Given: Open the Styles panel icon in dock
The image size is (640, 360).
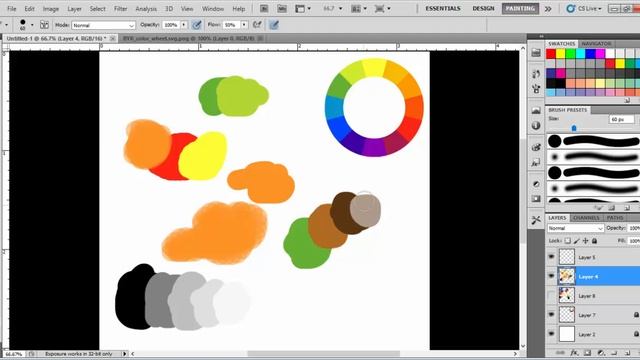Looking at the screenshot, I should (536, 163).
